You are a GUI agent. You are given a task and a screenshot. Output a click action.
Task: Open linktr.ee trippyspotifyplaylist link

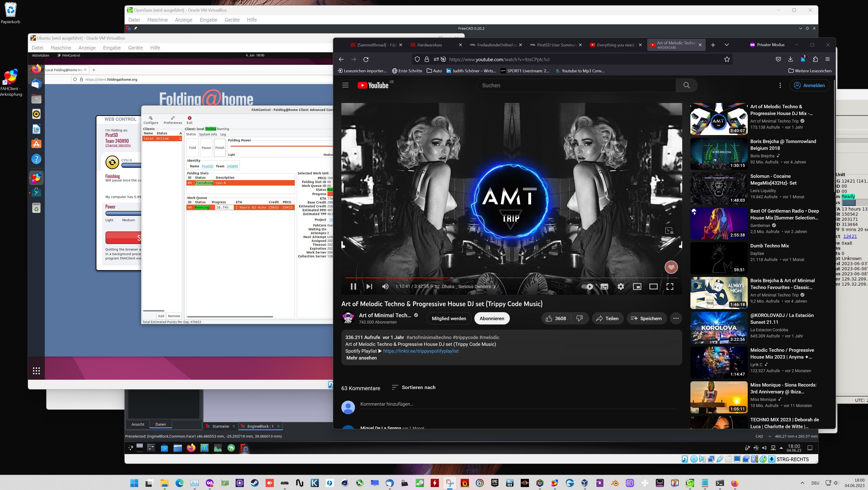[x=420, y=351]
